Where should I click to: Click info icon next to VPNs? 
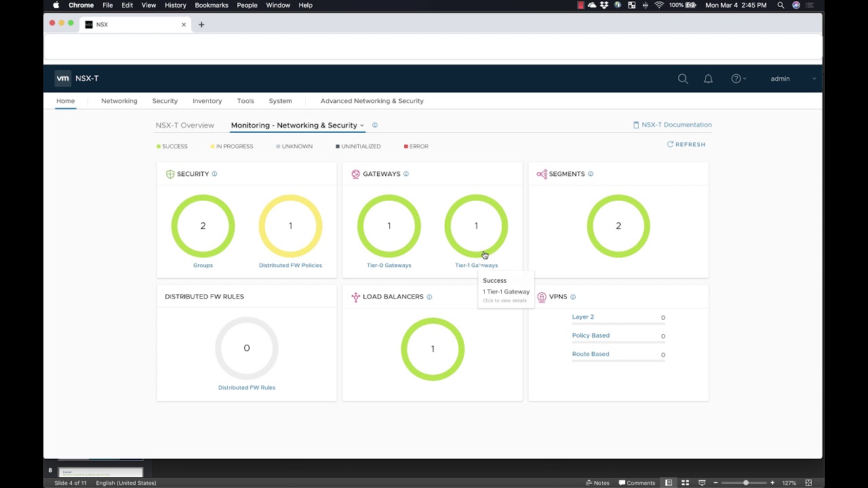pos(573,297)
